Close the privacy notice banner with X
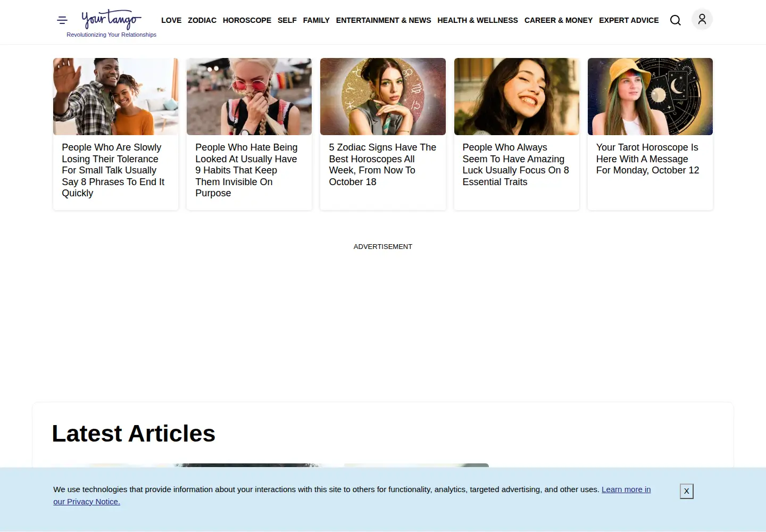Screen dimensions: 766x532 pyautogui.click(x=687, y=491)
